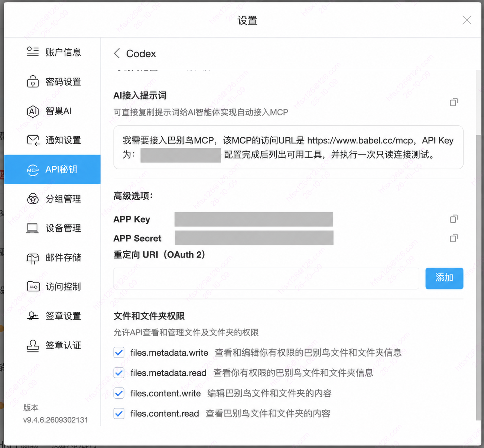Screen dimensions: 484x448
Task: Uncheck files.metadata.write permission
Action: (x=119, y=353)
